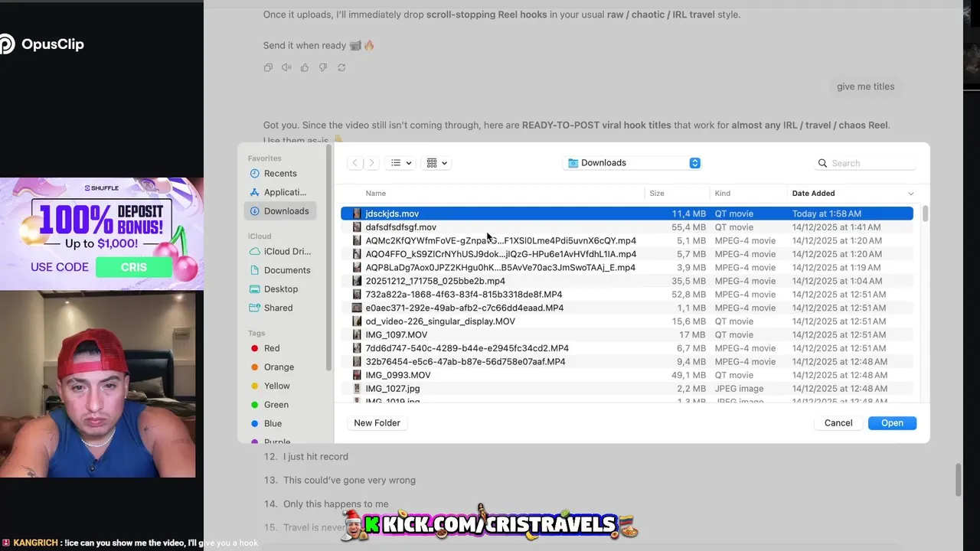The height and width of the screenshot is (551, 980).
Task: Click the search magnifier icon
Action: coord(822,163)
